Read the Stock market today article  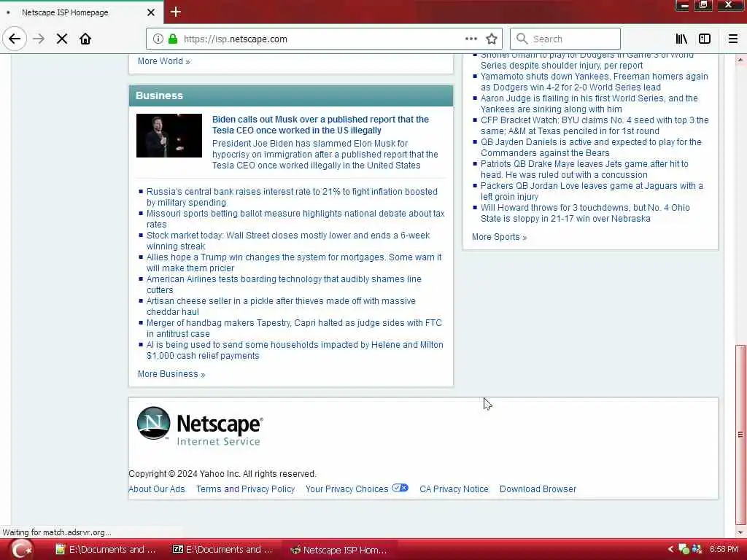(x=287, y=241)
